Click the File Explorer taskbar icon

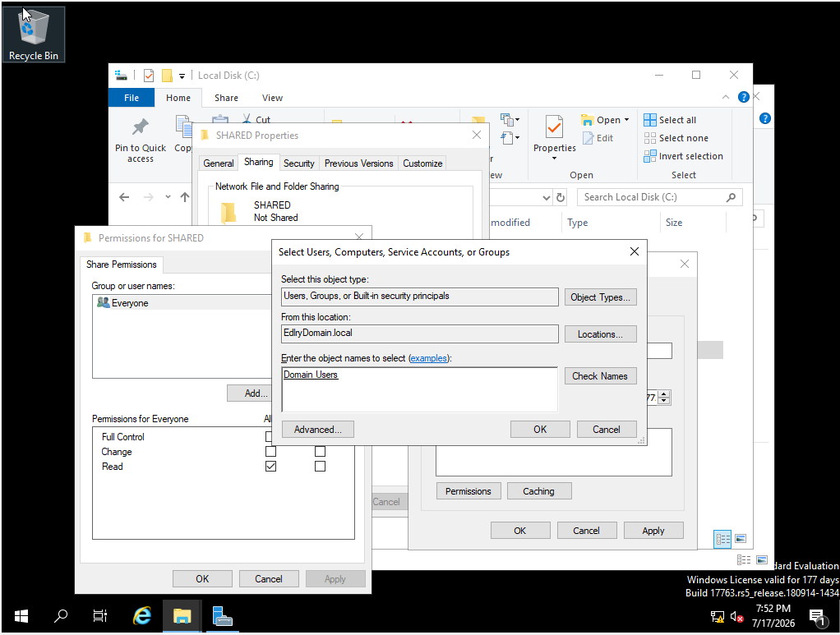pos(182,616)
